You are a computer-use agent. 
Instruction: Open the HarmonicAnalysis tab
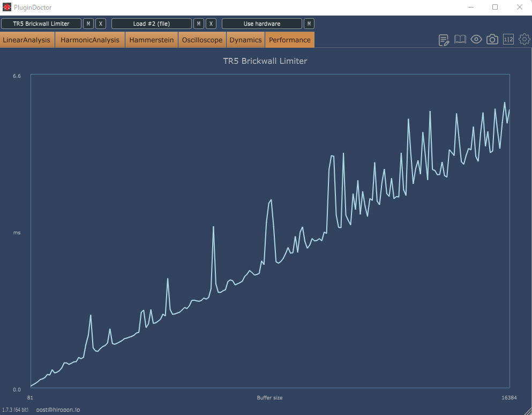click(90, 40)
